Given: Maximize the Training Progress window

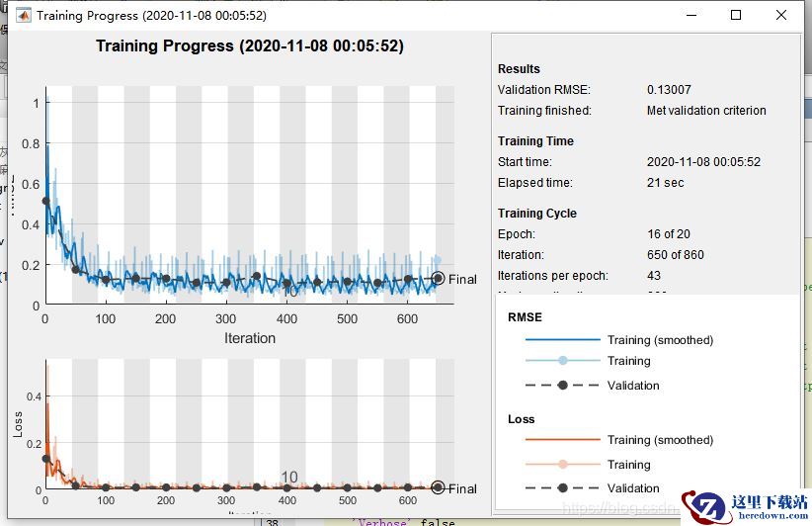Looking at the screenshot, I should [x=736, y=15].
